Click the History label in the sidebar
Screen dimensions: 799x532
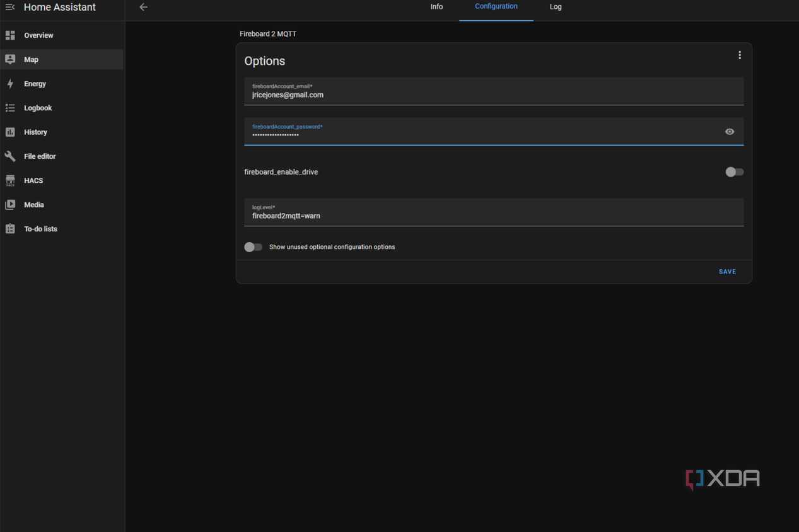(35, 132)
